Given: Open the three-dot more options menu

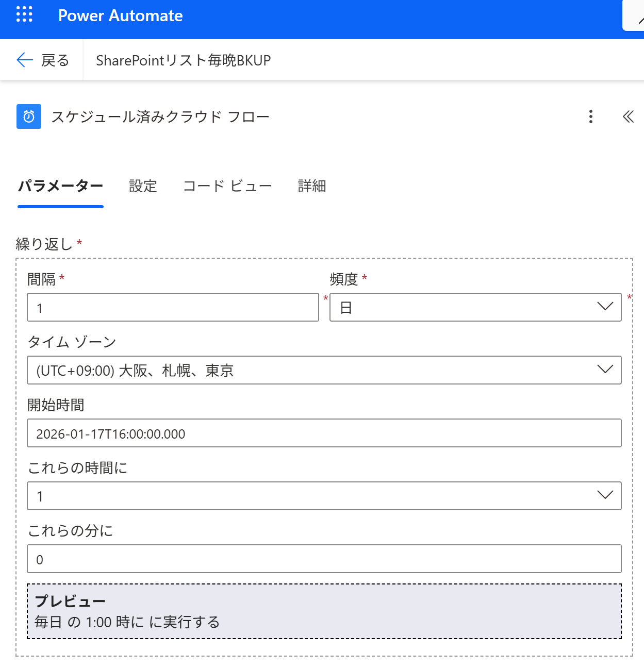Looking at the screenshot, I should [590, 116].
